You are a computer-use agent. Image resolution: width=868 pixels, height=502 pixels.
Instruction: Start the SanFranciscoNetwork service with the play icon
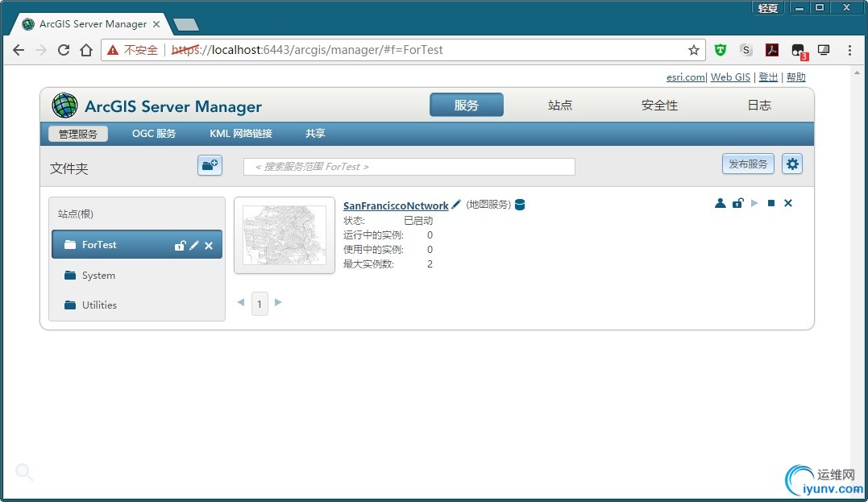click(754, 203)
